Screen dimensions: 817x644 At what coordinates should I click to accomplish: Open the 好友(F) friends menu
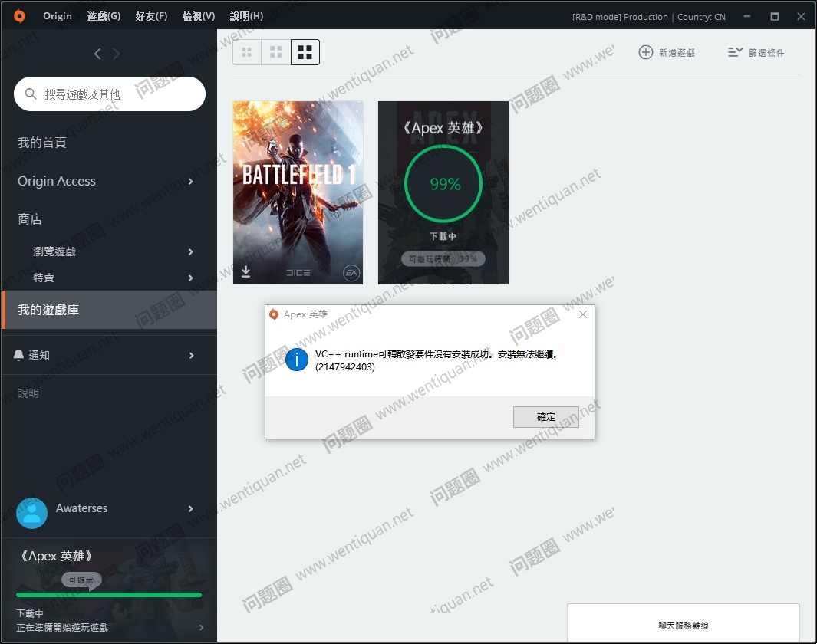151,16
